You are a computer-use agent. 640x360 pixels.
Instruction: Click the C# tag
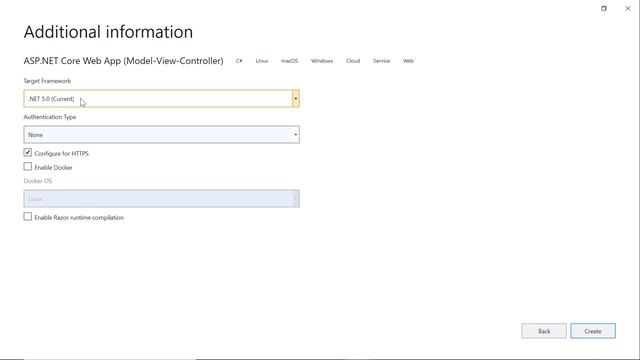[239, 61]
